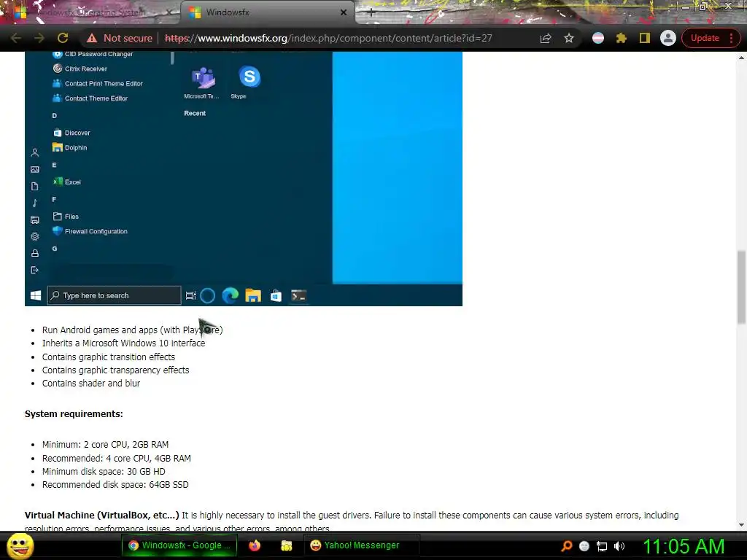
Task: Open the file manager taskbar icon
Action: (x=286, y=545)
